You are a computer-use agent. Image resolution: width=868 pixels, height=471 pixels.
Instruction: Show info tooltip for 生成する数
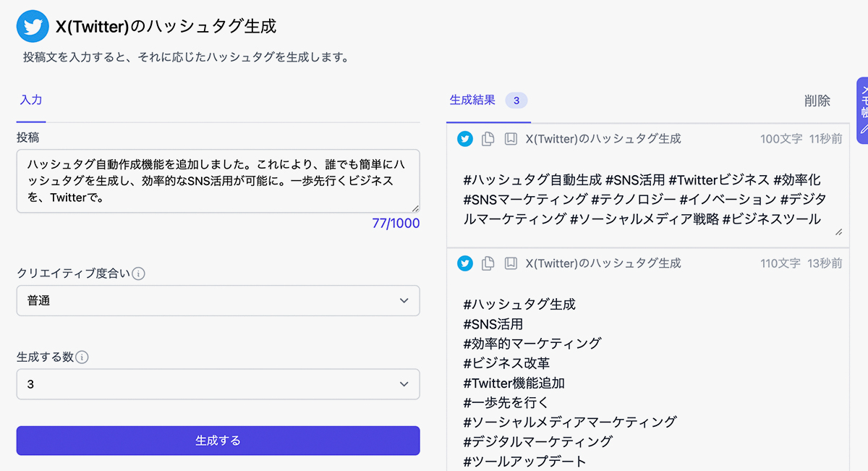pyautogui.click(x=82, y=357)
